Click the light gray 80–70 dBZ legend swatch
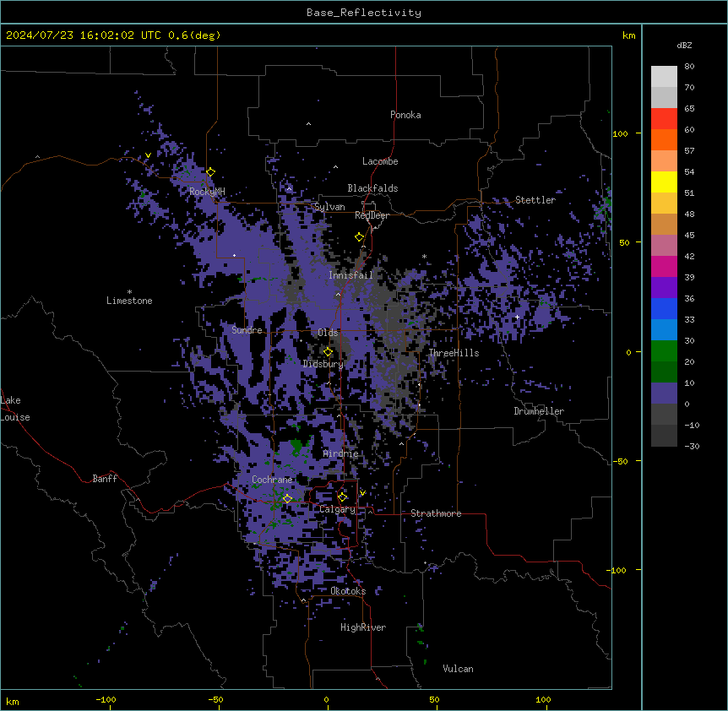Viewport: 728px width, 711px height. point(664,77)
